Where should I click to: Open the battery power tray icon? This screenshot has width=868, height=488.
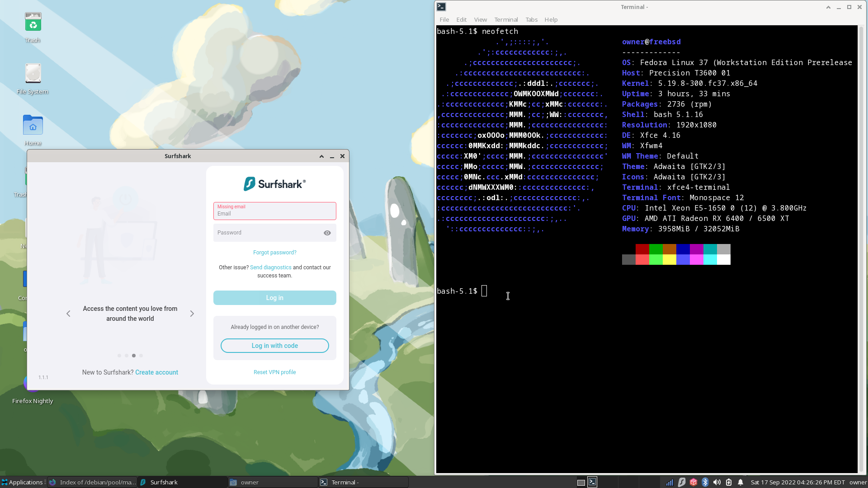tap(729, 482)
